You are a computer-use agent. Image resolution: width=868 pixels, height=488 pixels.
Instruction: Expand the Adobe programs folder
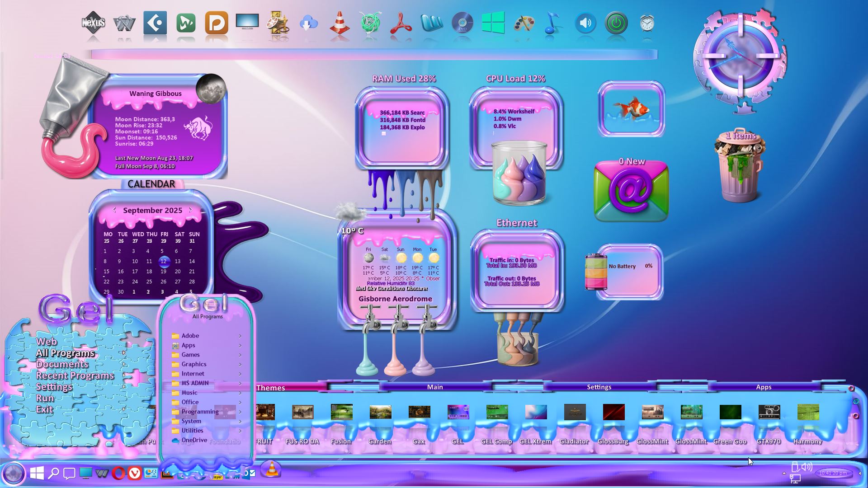[190, 336]
